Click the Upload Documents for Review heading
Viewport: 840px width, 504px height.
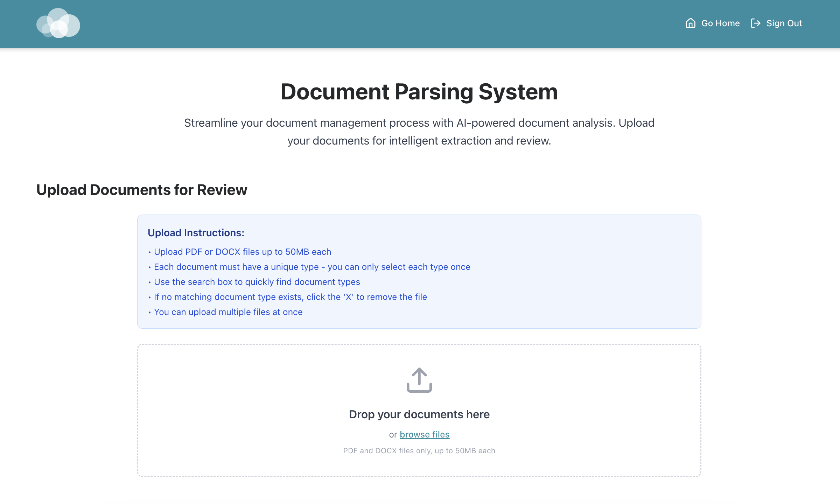point(142,190)
